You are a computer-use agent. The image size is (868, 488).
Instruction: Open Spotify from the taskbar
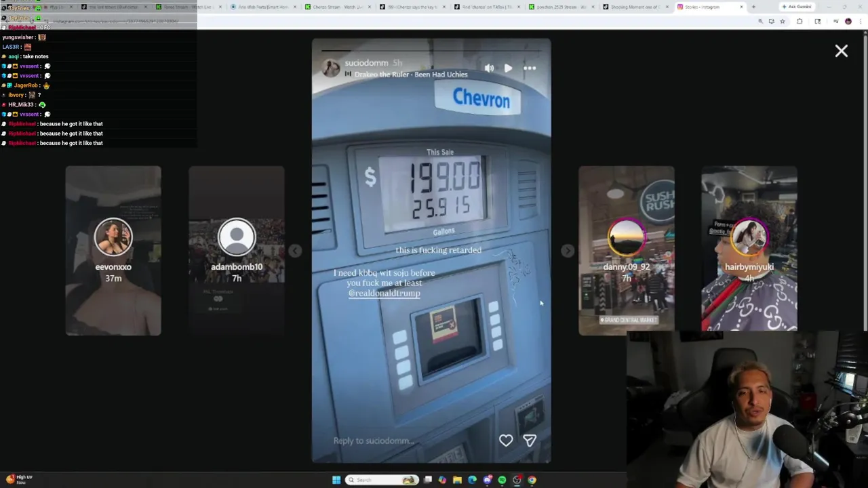pyautogui.click(x=502, y=480)
